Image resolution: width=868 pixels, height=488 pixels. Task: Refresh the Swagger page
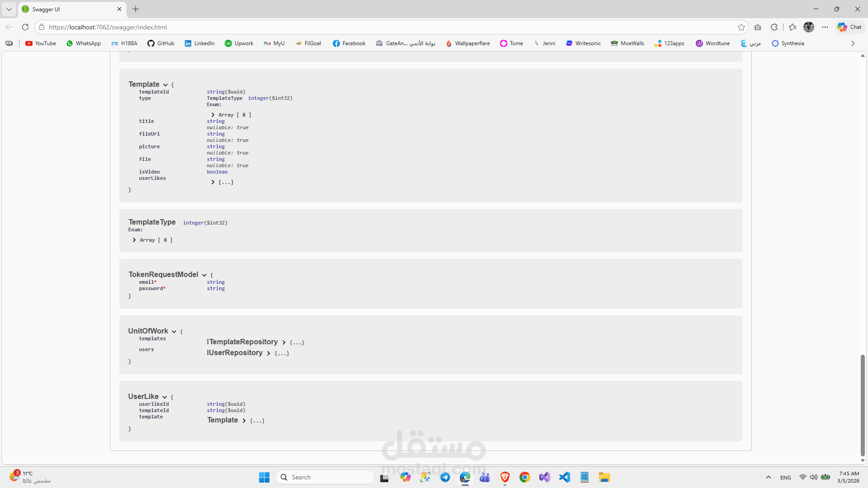(x=25, y=27)
